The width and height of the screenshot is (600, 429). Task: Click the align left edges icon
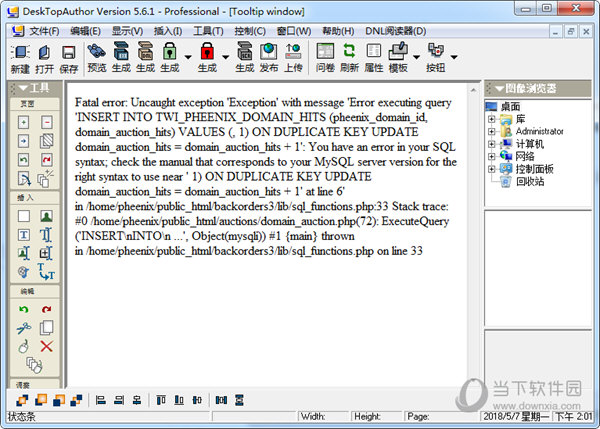(x=101, y=400)
